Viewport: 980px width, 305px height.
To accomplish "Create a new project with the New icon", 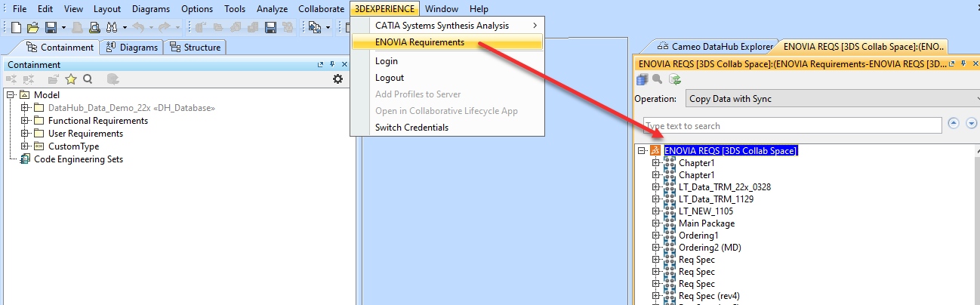I will click(x=17, y=27).
